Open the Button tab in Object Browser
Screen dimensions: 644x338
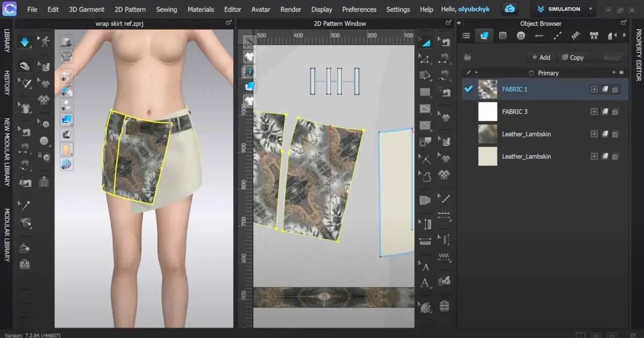coord(521,35)
